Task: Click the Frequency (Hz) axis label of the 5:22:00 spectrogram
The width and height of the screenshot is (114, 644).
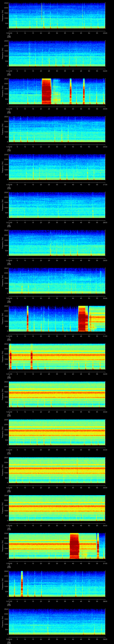Action: pyautogui.click(x=3, y=16)
